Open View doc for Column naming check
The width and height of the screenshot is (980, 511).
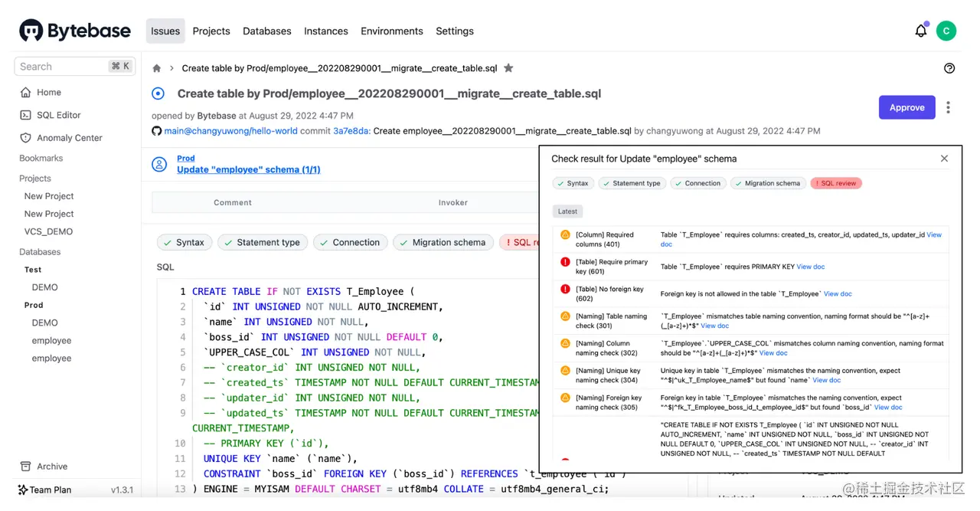773,353
